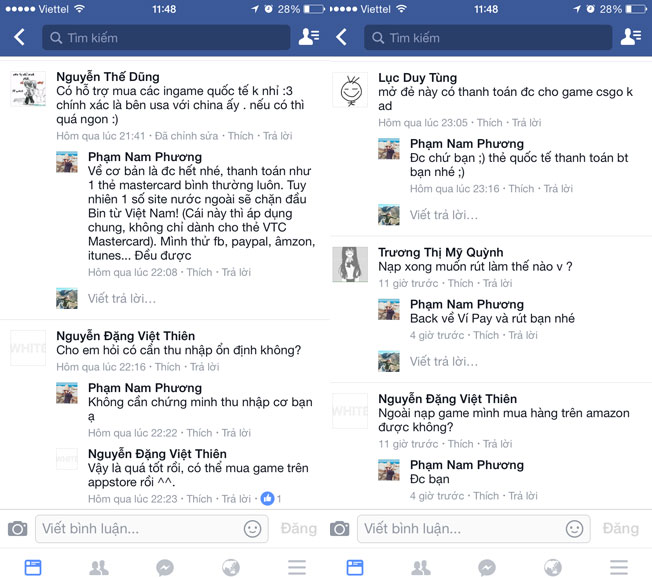Tap the blue like count thumb icon
Viewport: 652px width, 578px height.
click(267, 498)
